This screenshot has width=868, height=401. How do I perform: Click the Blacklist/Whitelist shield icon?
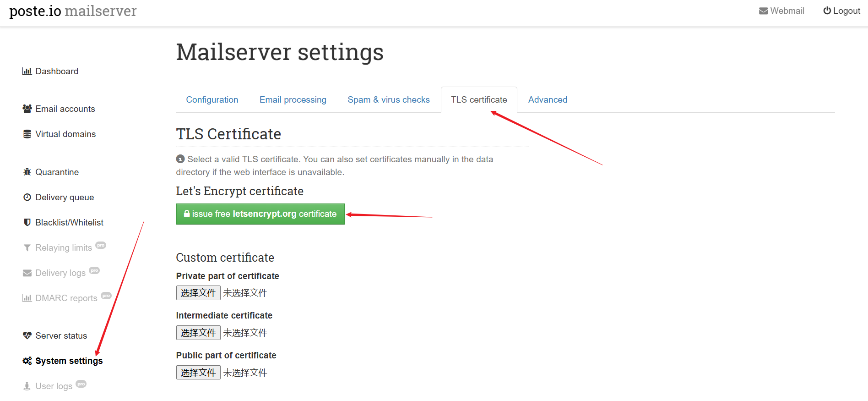click(27, 222)
